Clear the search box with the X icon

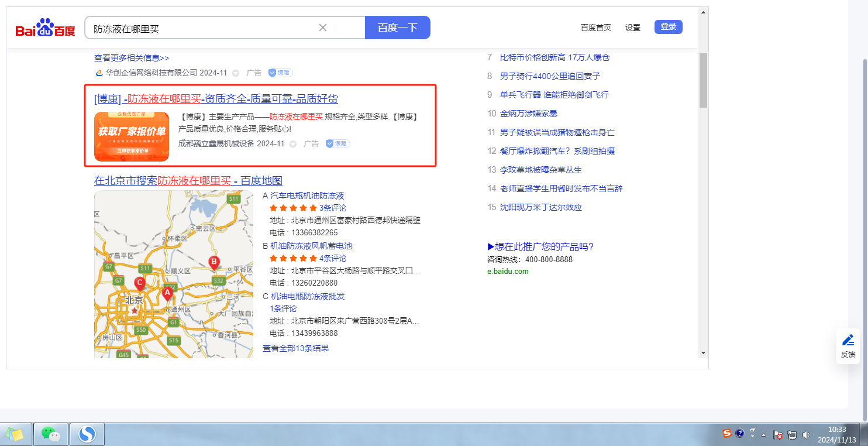point(322,28)
